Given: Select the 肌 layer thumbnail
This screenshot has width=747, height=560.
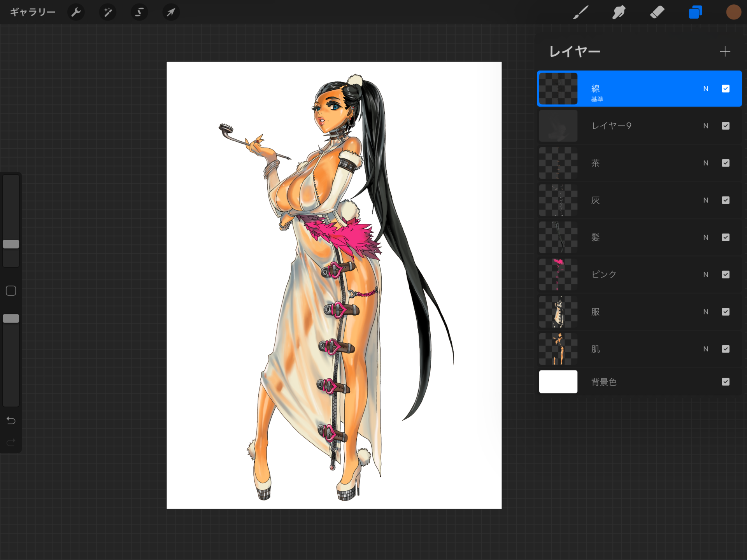Looking at the screenshot, I should click(558, 349).
